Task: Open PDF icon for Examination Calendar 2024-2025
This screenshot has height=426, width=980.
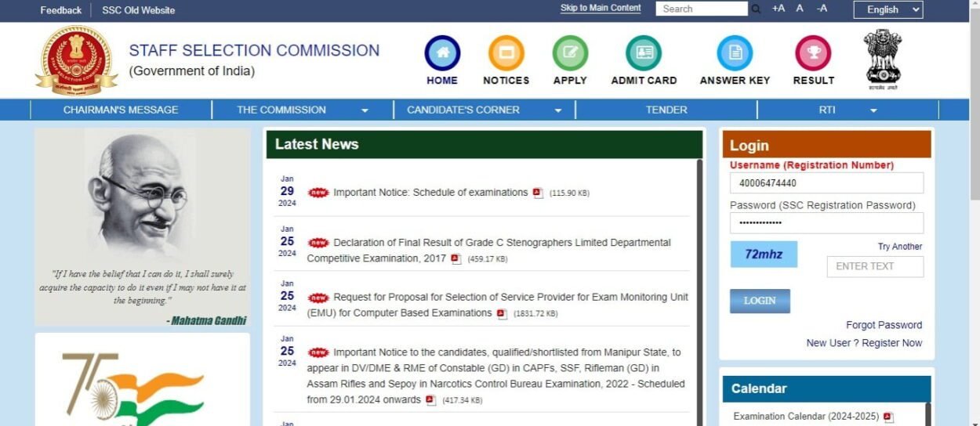Action: (888, 417)
